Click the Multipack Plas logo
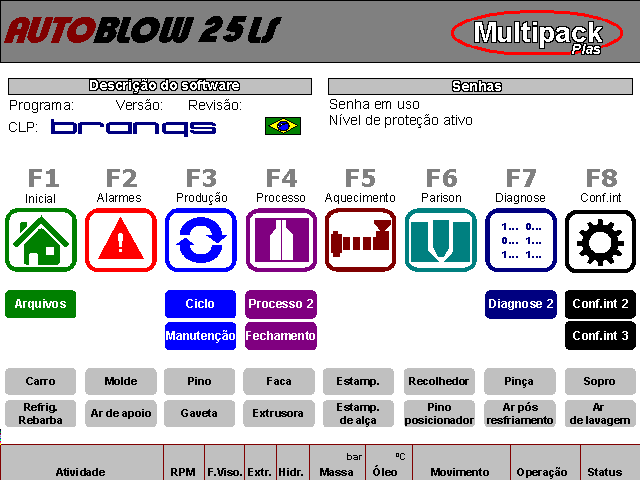Screen dimensions: 640x480 tap(537, 33)
